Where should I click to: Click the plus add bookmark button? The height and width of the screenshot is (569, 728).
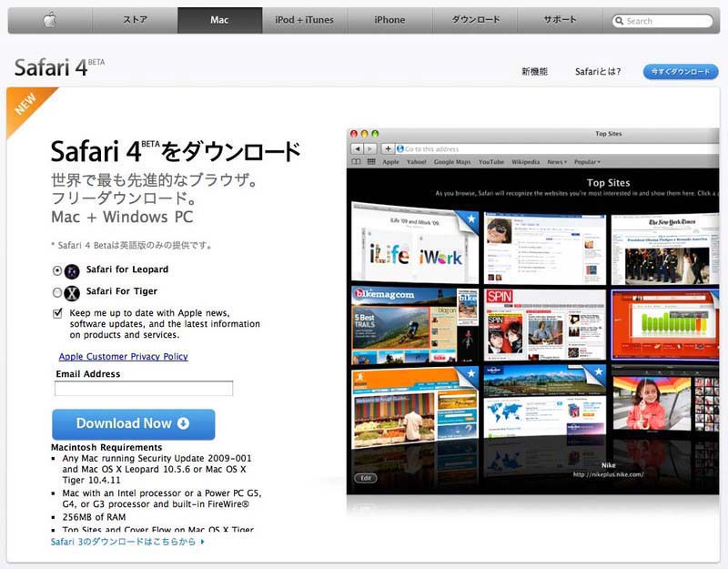(x=388, y=148)
